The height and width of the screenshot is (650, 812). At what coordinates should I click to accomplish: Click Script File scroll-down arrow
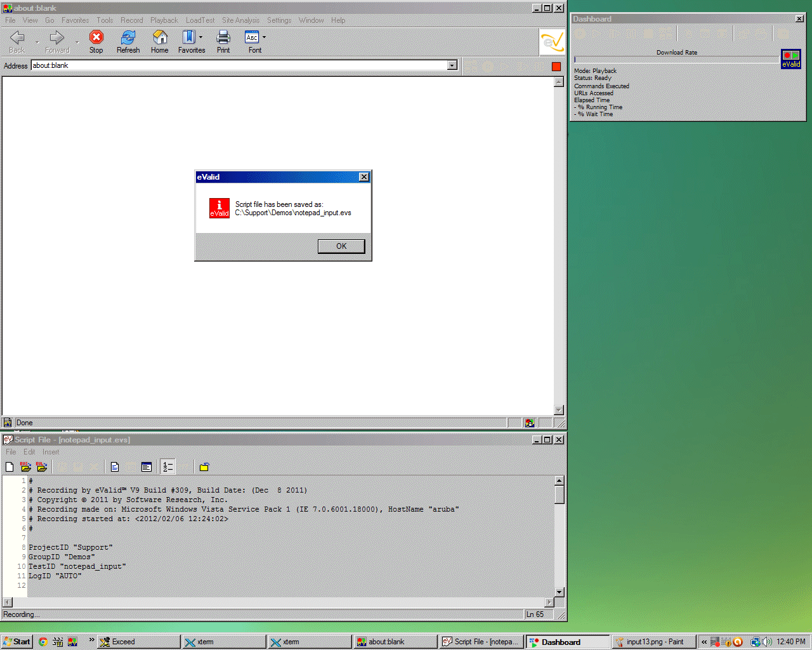560,592
